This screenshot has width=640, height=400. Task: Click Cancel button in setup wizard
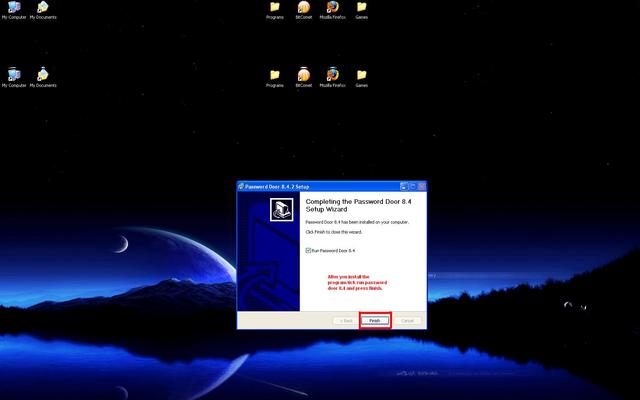click(x=406, y=321)
